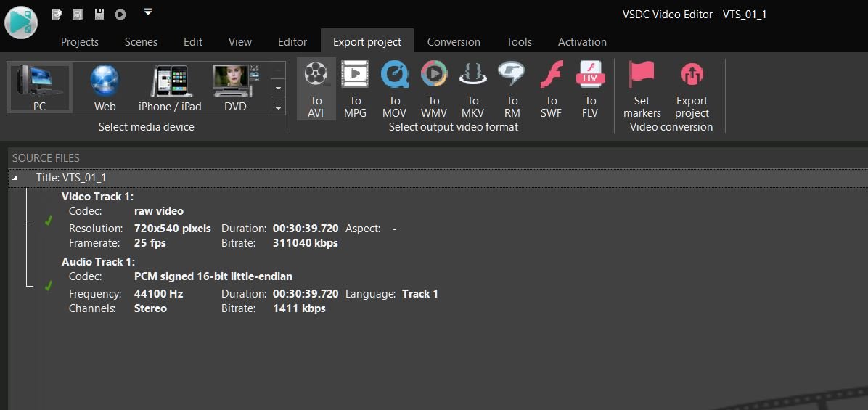Open the quick access toolbar dropdown arrow
This screenshot has width=868, height=410.
click(x=148, y=12)
